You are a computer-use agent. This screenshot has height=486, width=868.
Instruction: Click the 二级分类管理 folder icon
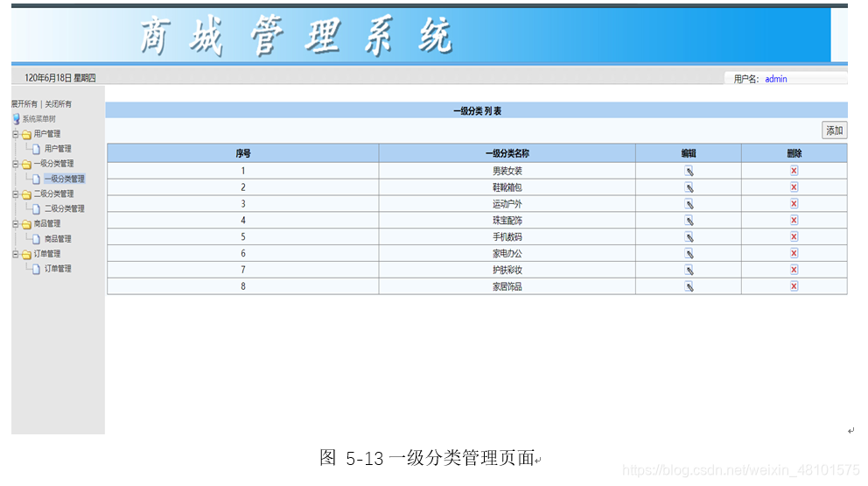point(26,194)
